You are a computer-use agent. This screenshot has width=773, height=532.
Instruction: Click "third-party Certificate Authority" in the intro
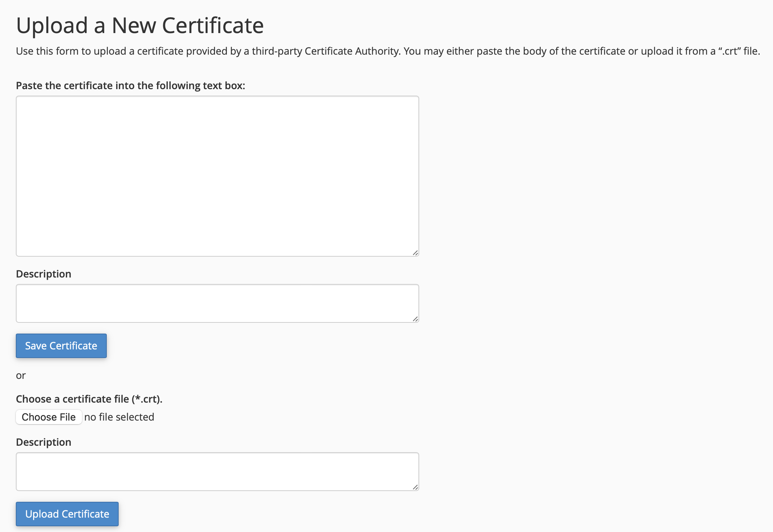325,51
